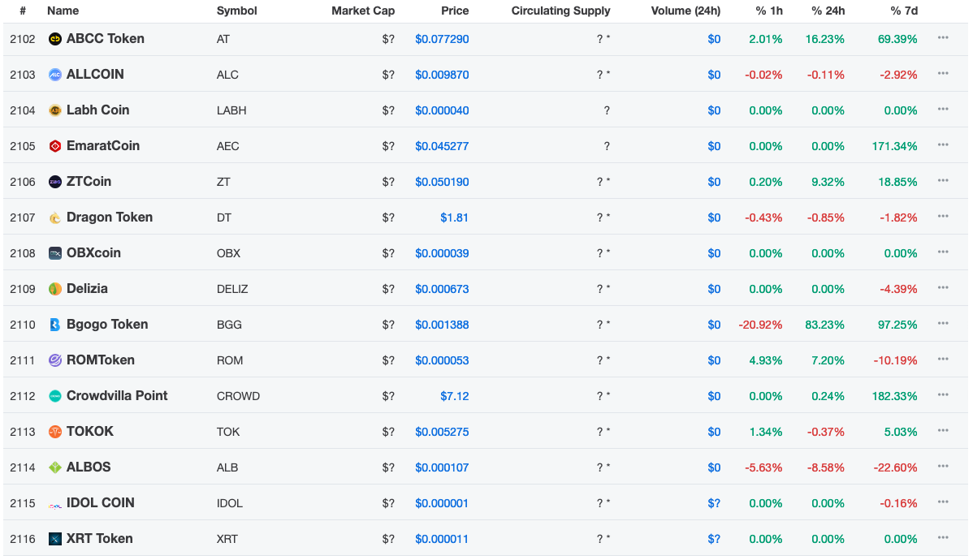Screen dimensions: 973x560
Task: Click the Labh Coin logo icon
Action: [55, 110]
